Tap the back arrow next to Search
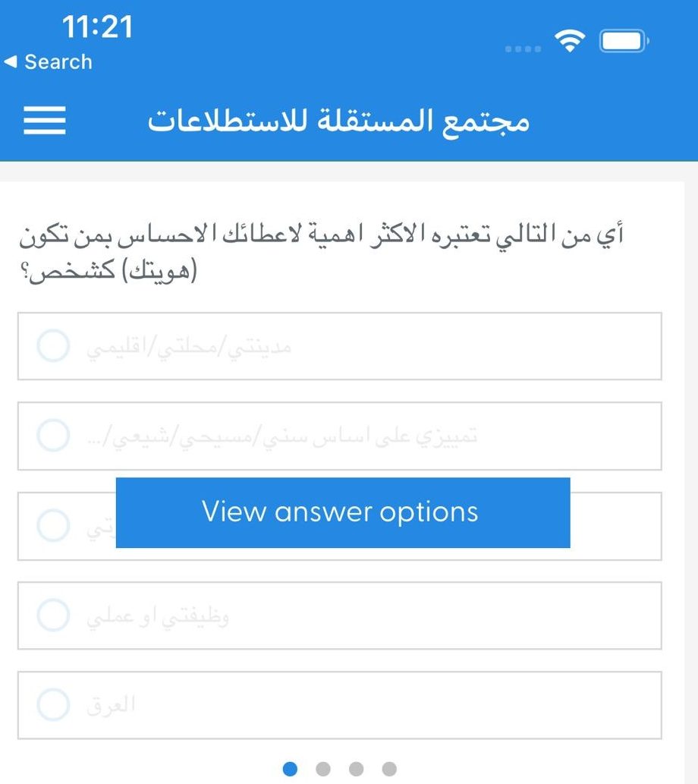This screenshot has width=698, height=784. (11, 61)
